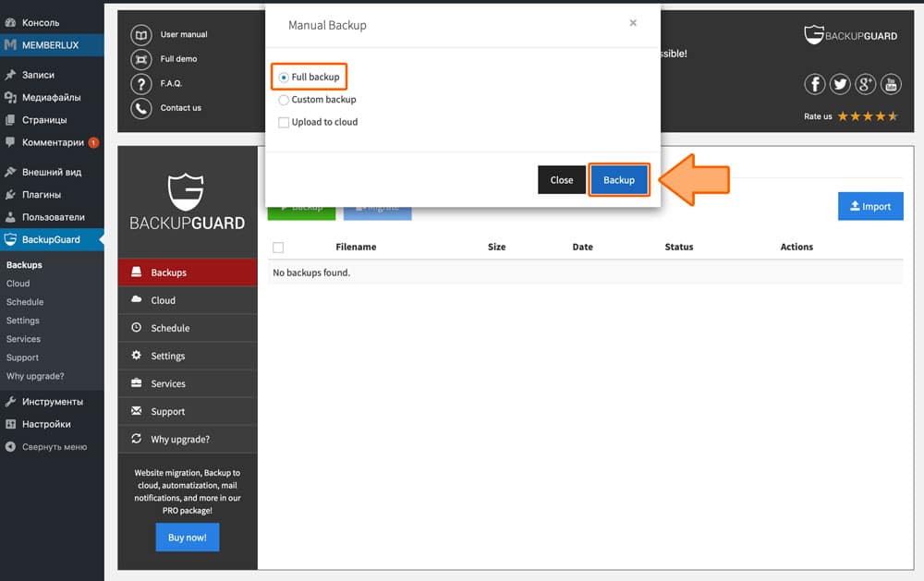
Task: Click the Google Plus icon
Action: [x=866, y=85]
